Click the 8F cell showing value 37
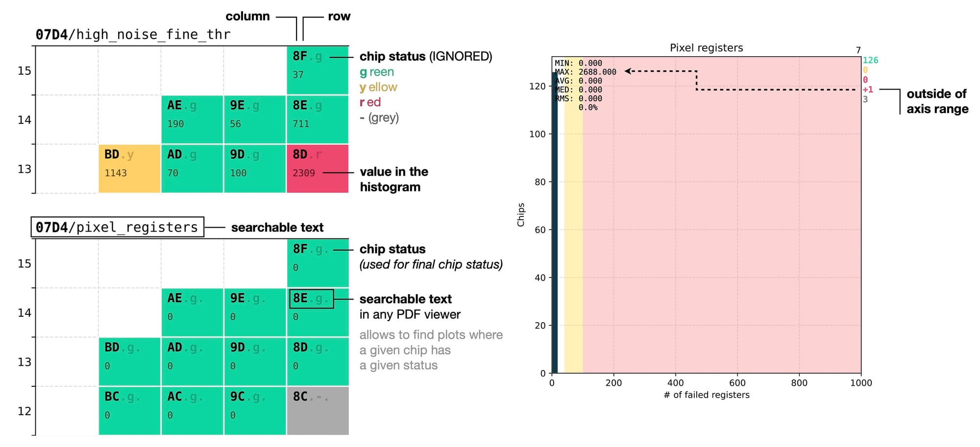The image size is (980, 447). point(318,70)
